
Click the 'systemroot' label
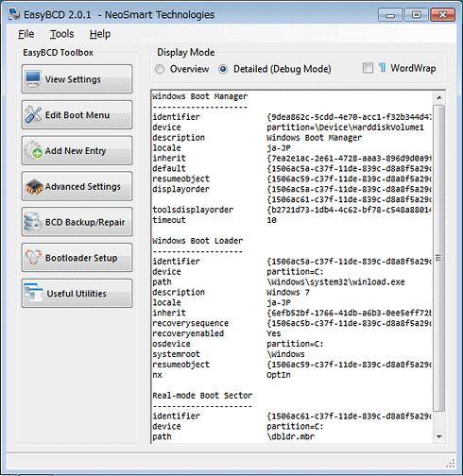[176, 354]
